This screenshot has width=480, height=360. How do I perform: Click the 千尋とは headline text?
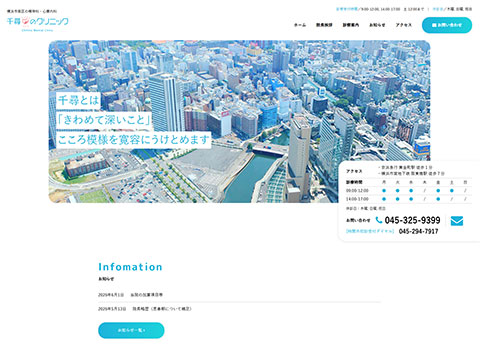78,100
